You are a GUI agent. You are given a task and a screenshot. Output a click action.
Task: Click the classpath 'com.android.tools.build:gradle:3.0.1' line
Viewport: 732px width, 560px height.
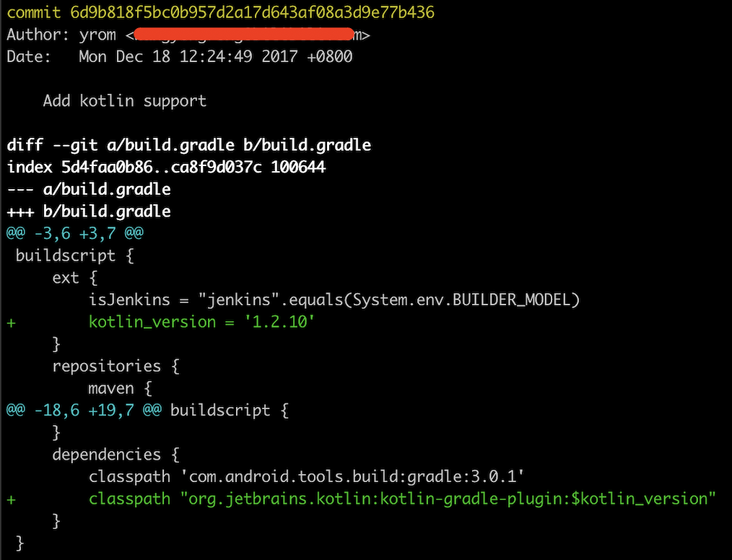coord(307,477)
